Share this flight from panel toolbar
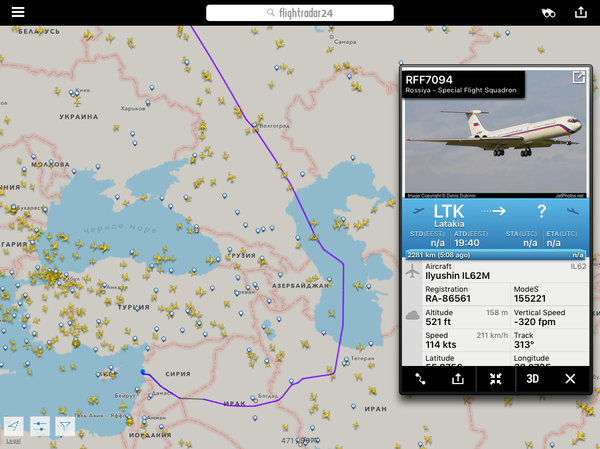This screenshot has width=600, height=449. [458, 379]
